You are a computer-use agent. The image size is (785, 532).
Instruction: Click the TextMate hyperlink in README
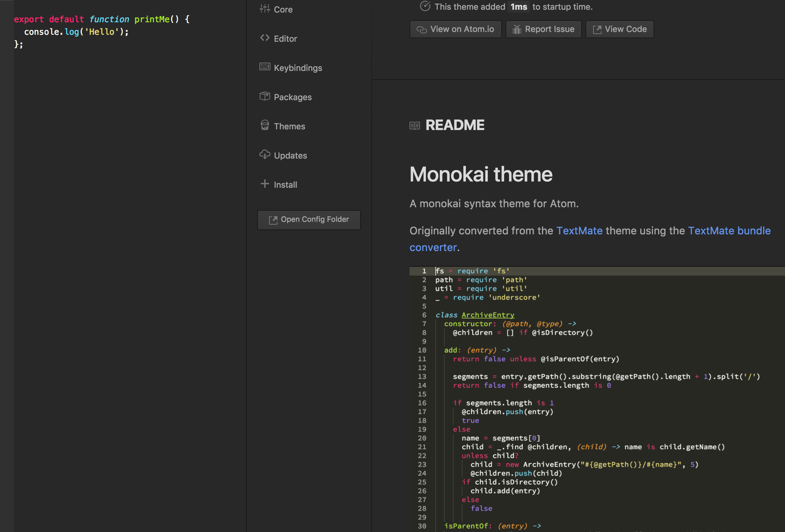tap(580, 231)
